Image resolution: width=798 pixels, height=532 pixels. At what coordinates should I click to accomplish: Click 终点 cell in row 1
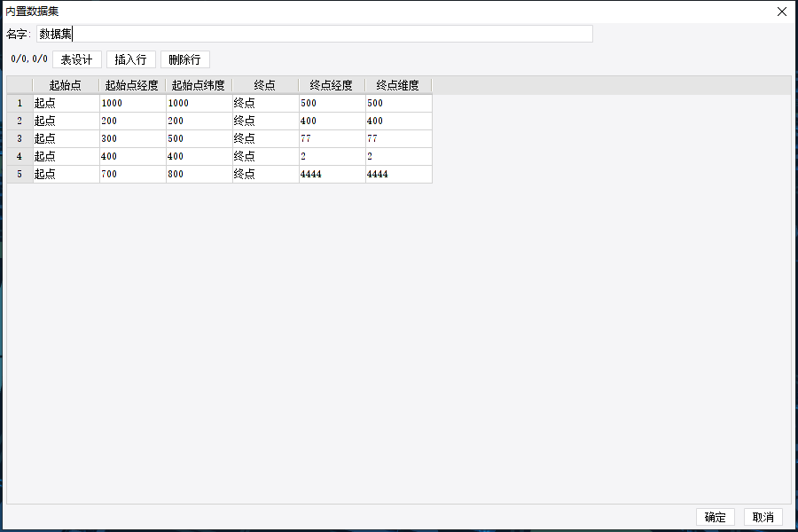[266, 104]
